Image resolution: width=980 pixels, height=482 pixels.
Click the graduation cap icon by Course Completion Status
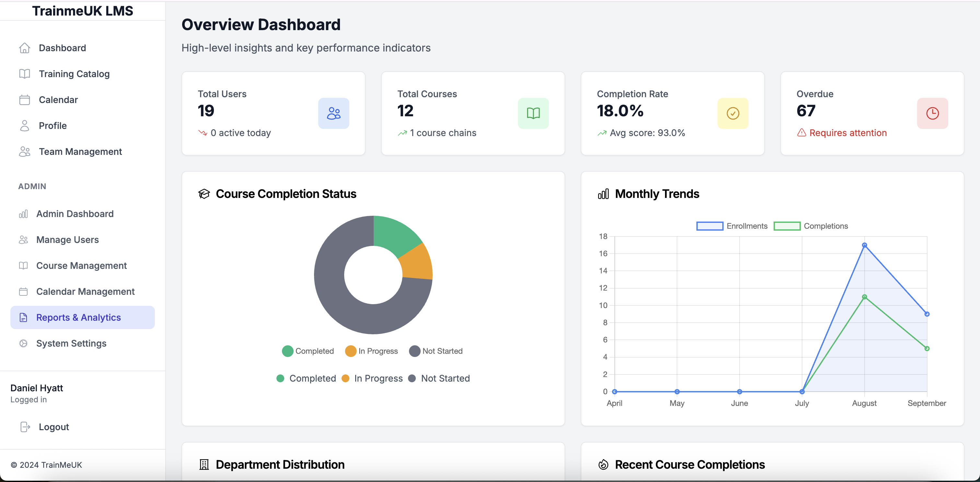[204, 194]
